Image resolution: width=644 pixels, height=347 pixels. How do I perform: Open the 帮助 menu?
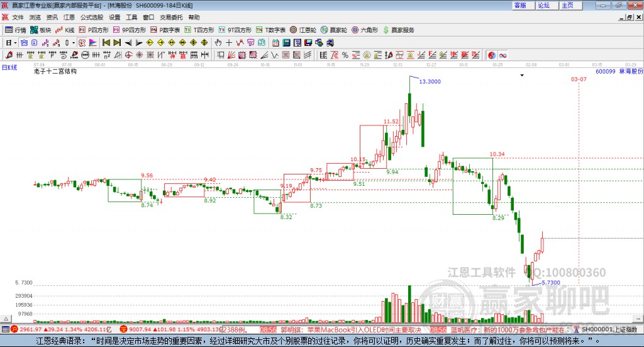coord(194,17)
